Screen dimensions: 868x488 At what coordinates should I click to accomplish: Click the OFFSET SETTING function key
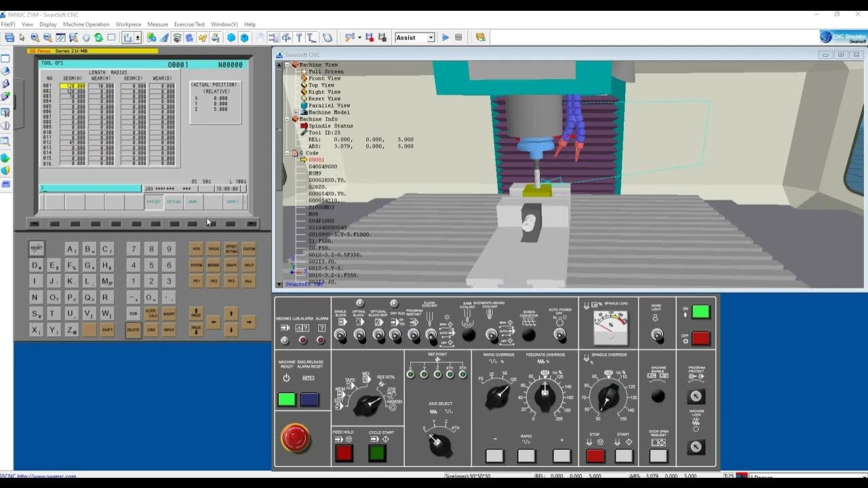231,249
